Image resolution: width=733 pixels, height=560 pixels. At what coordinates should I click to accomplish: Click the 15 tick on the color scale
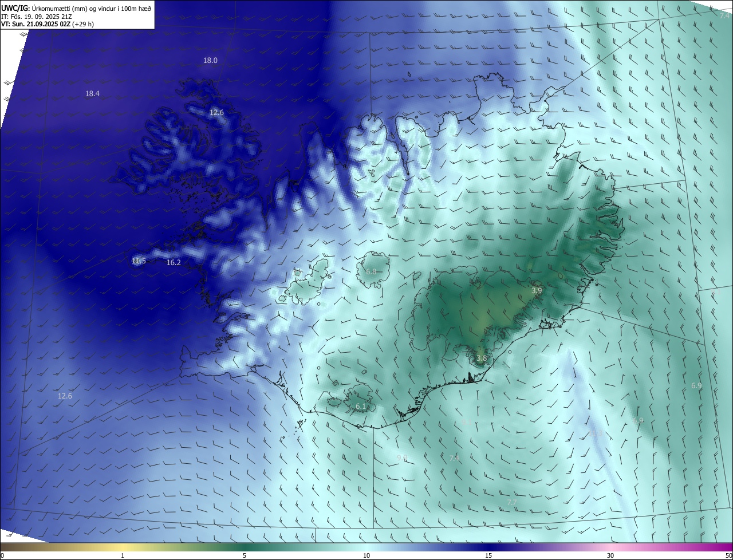click(488, 555)
